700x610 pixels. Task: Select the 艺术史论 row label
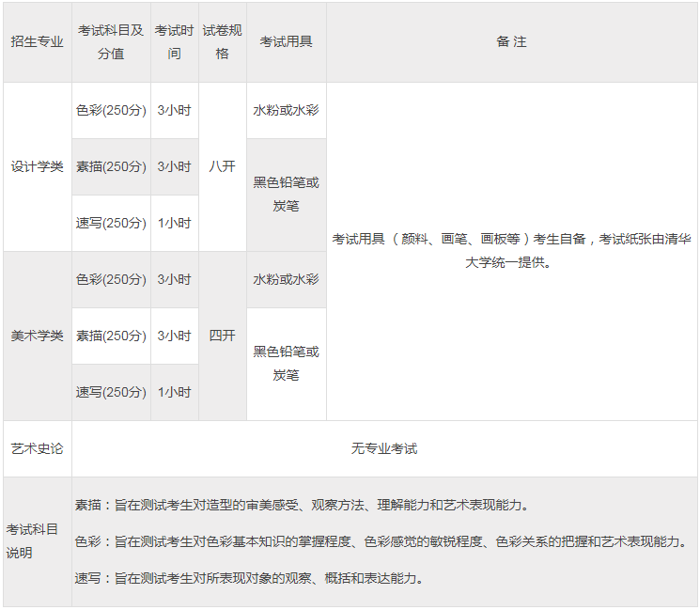[x=37, y=448]
